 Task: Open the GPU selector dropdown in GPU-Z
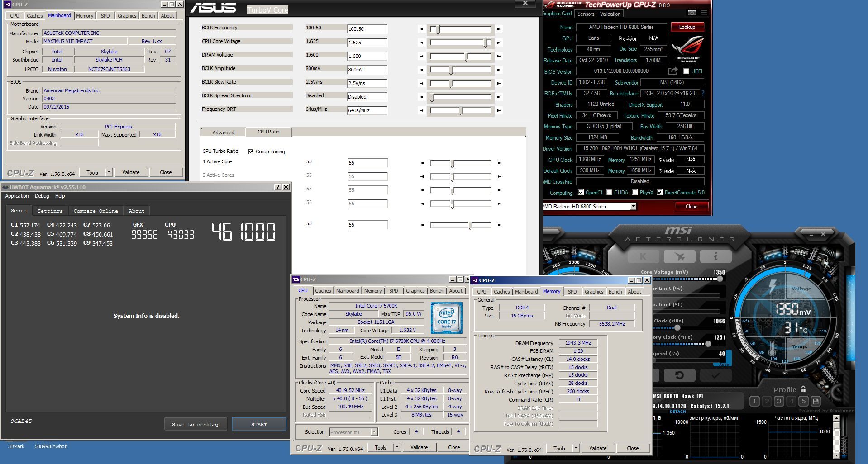coord(633,206)
